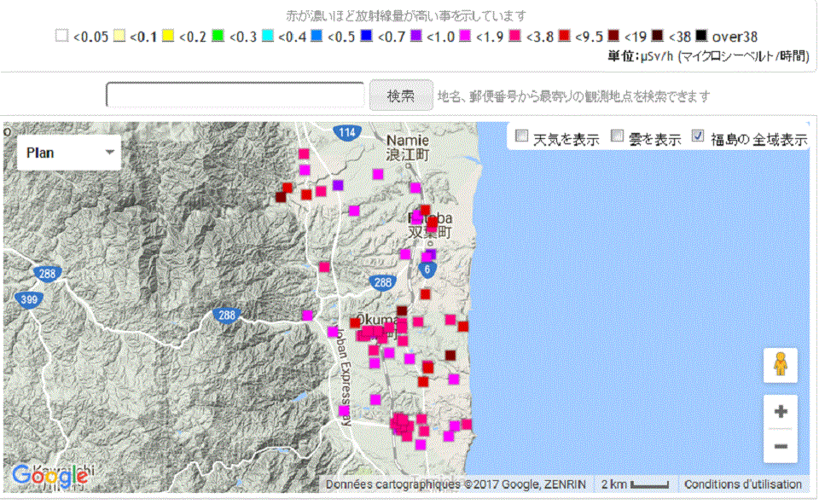Enable the 雲を表示 checkbox
The image size is (819, 504).
point(618,137)
